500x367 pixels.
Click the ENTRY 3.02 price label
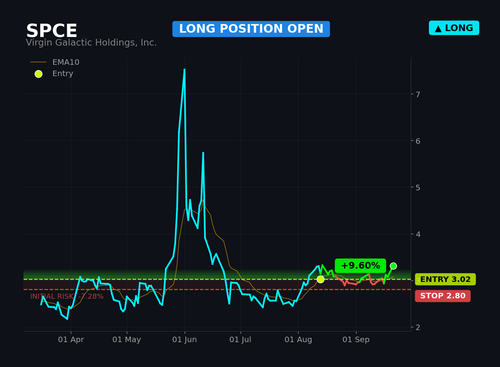pos(445,279)
